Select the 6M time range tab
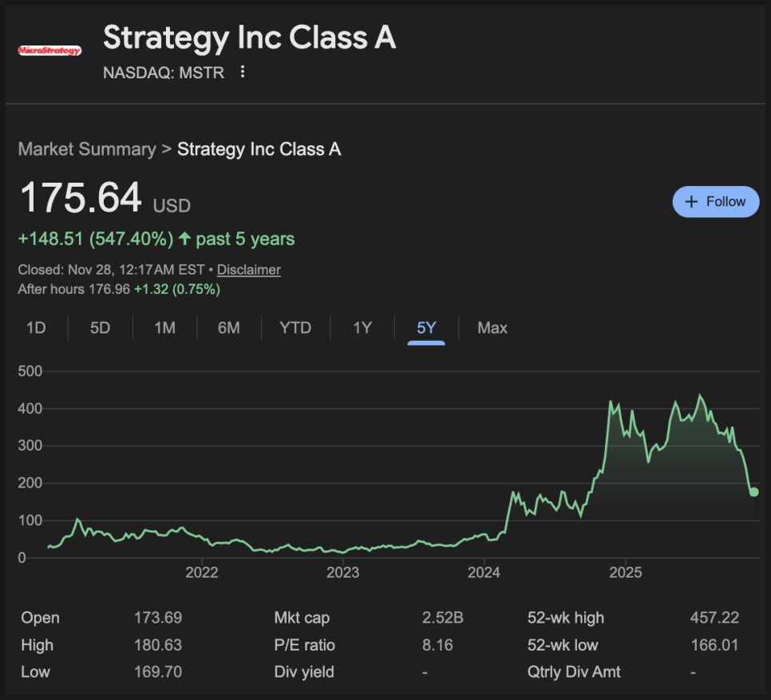This screenshot has width=771, height=700. point(228,328)
